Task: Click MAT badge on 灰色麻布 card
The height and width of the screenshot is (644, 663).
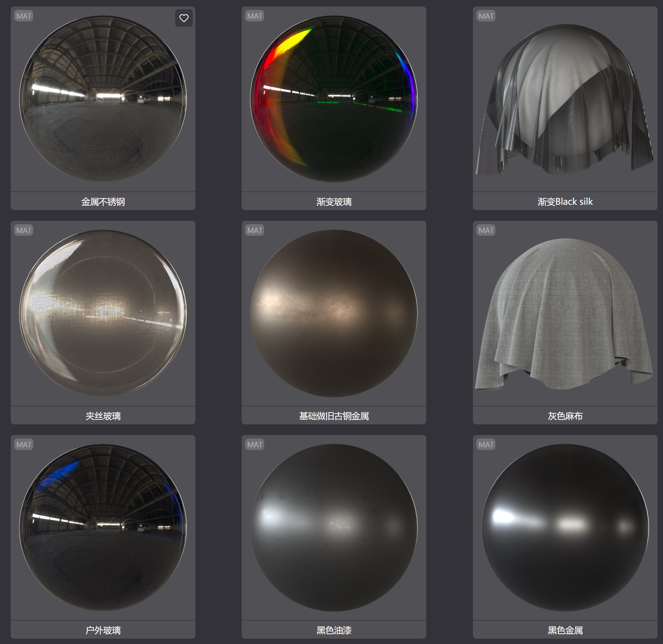Action: click(x=486, y=230)
